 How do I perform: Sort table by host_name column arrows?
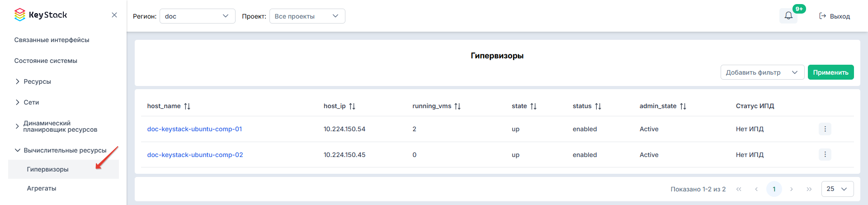[x=187, y=106]
